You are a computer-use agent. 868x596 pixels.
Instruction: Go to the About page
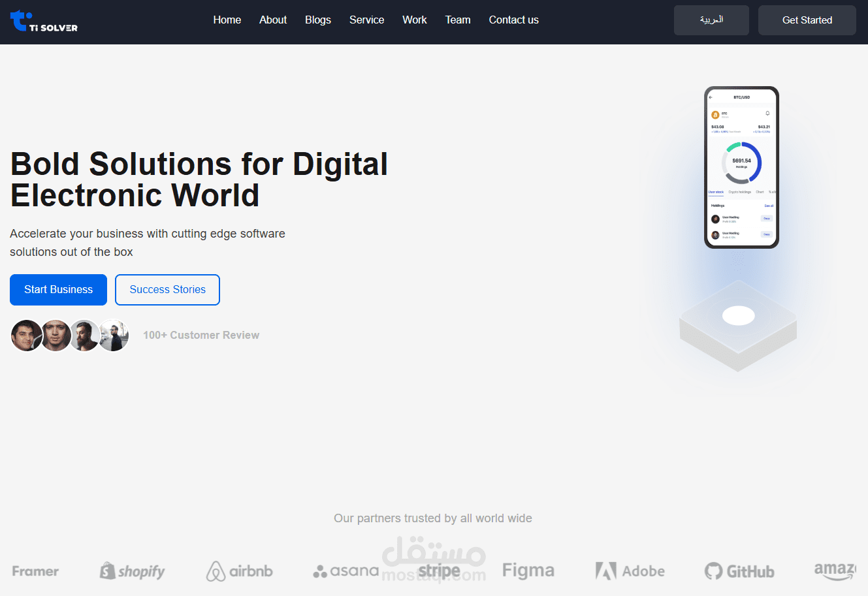tap(273, 20)
